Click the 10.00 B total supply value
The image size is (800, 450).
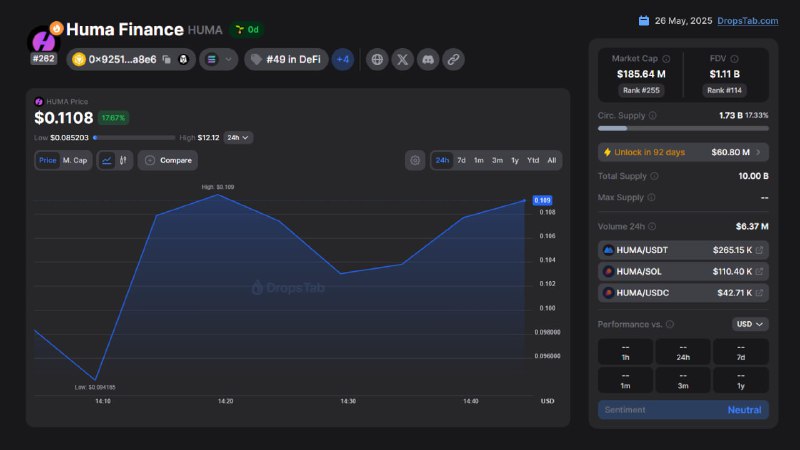(x=753, y=176)
